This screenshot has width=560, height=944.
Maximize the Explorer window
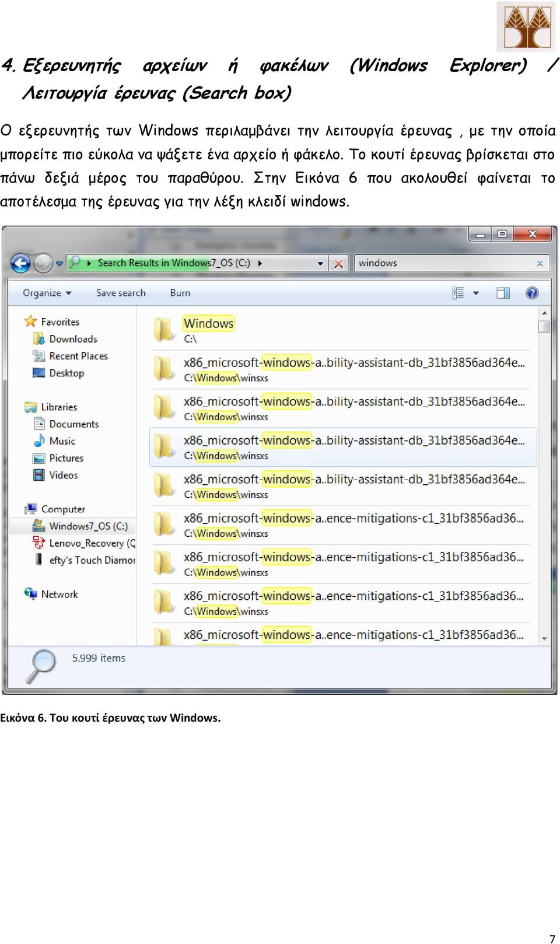(502, 234)
